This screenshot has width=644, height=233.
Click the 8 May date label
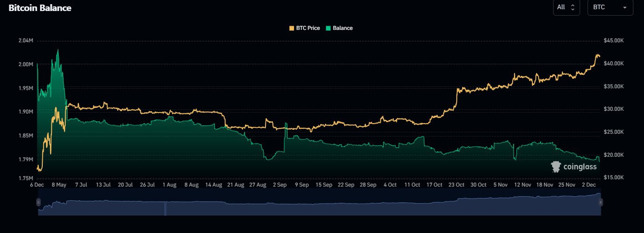[x=58, y=185]
